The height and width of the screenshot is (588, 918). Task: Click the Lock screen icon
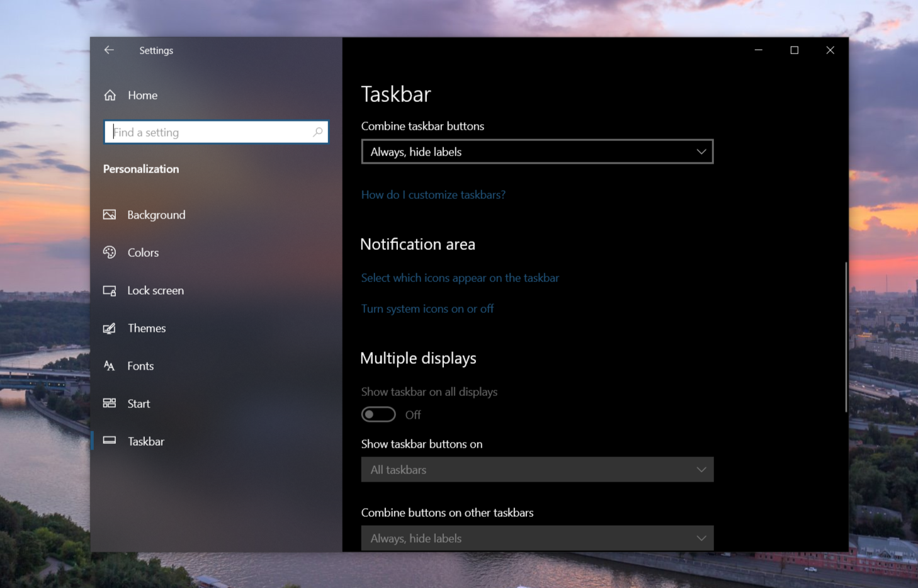pos(110,290)
